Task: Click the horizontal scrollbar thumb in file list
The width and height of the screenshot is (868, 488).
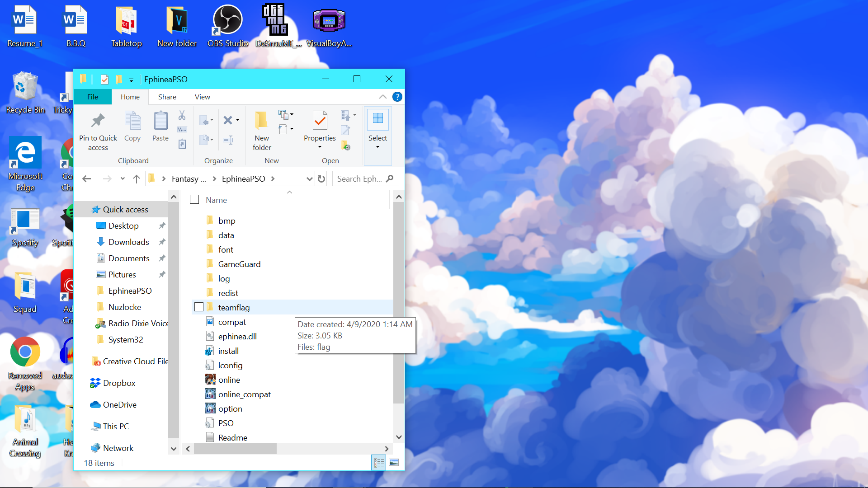Action: point(235,449)
